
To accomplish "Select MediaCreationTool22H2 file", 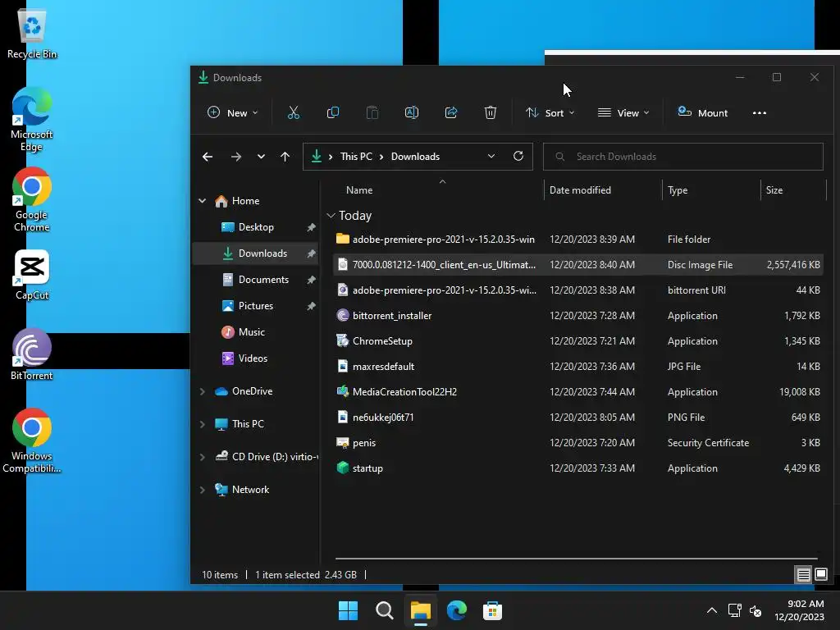I will pyautogui.click(x=577, y=392).
